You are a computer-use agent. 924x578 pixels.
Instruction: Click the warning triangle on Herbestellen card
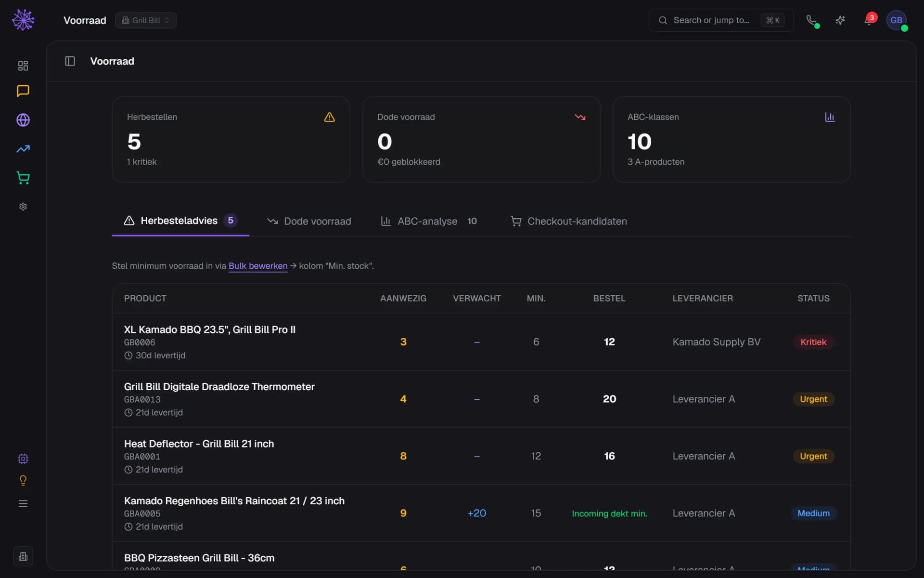[329, 117]
